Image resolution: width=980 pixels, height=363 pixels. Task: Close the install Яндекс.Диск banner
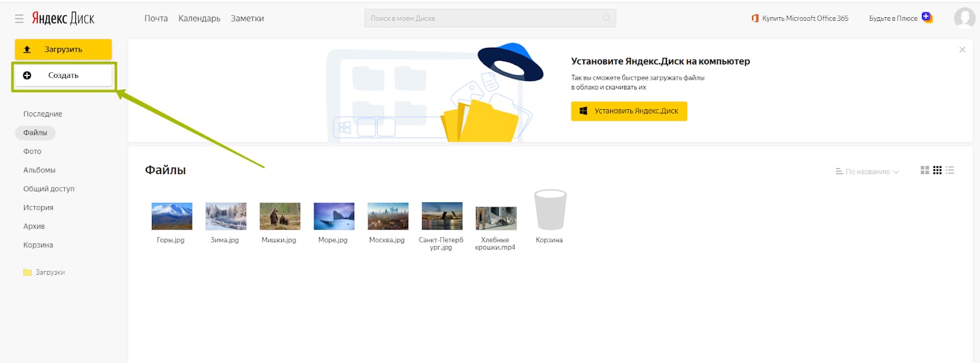coord(962,50)
